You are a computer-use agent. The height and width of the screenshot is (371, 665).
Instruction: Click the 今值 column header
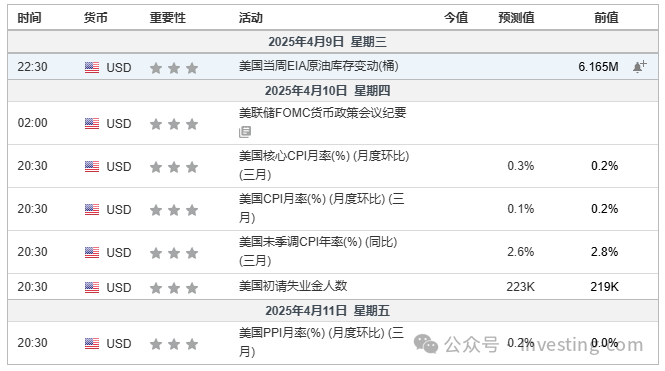[456, 18]
